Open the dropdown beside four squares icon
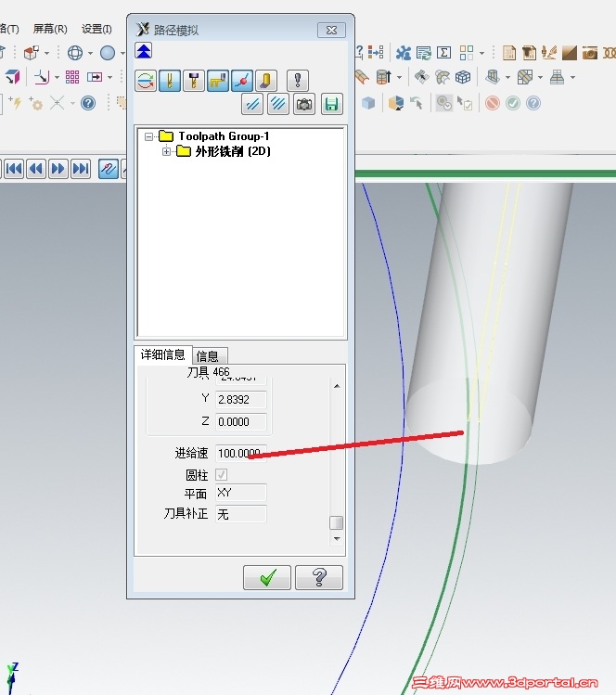 pyautogui.click(x=481, y=53)
